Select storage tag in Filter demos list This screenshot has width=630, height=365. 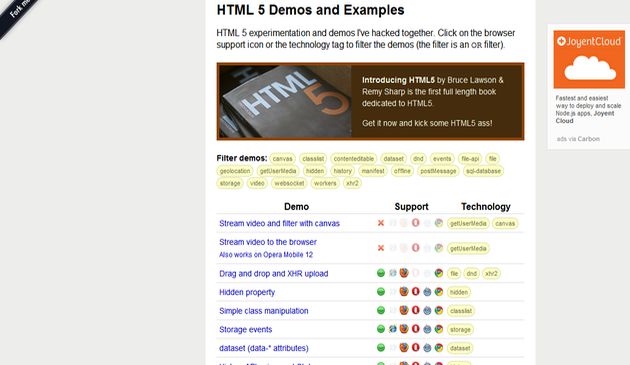(x=230, y=183)
